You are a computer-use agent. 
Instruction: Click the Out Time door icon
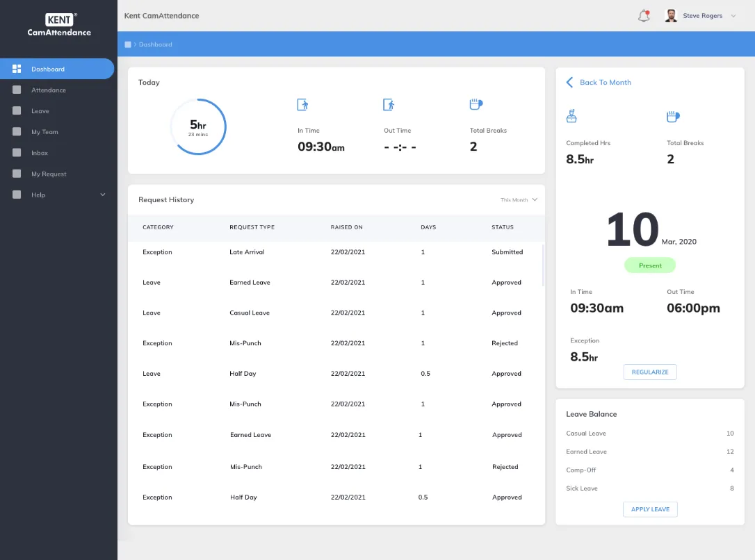[389, 104]
